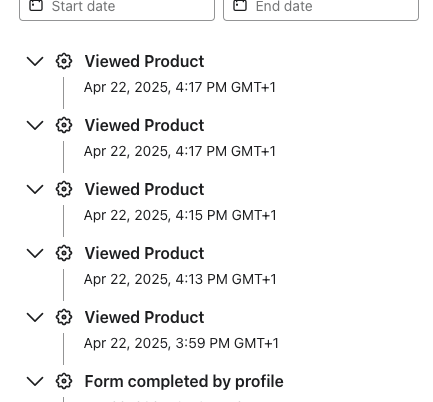Expand the second 4:17 PM Viewed Product chevron
433x402 pixels.
[x=35, y=125]
